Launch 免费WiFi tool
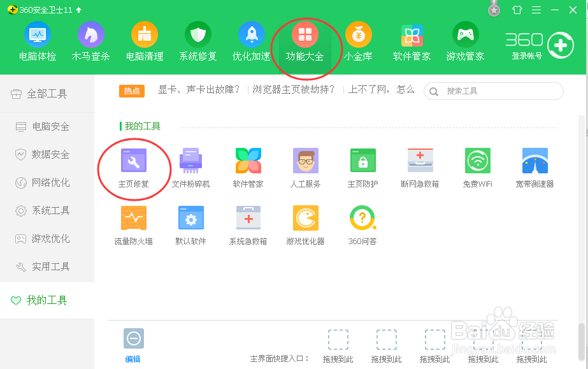 (x=477, y=168)
